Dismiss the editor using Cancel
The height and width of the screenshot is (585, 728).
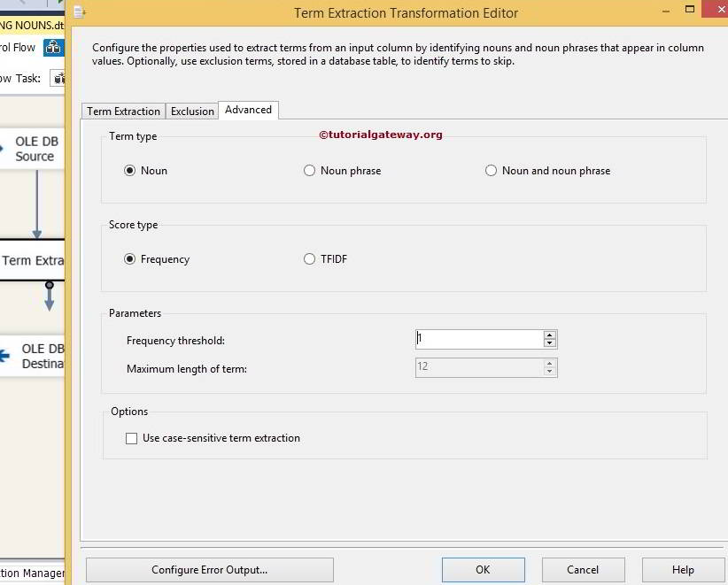(583, 570)
